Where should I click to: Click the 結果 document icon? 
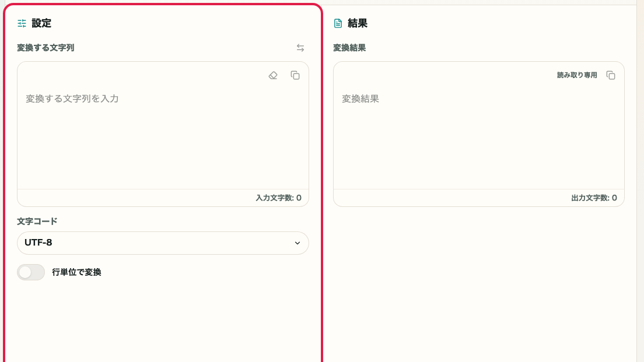[338, 23]
